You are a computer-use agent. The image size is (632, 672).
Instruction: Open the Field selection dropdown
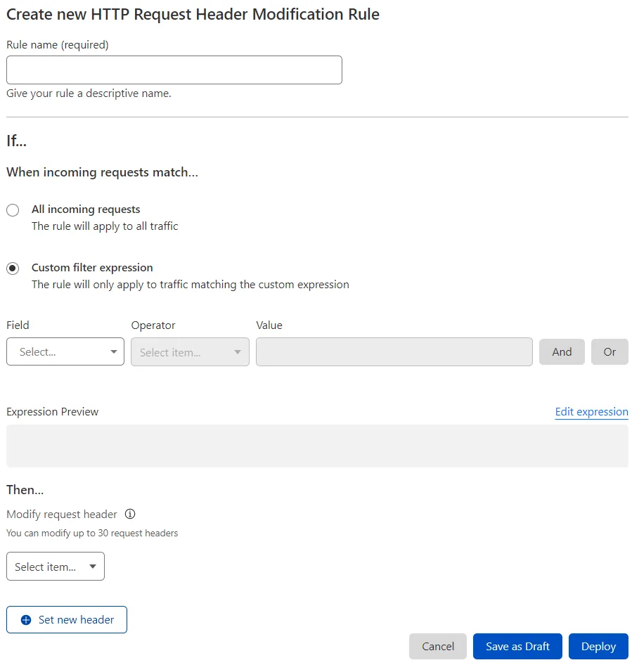(65, 351)
